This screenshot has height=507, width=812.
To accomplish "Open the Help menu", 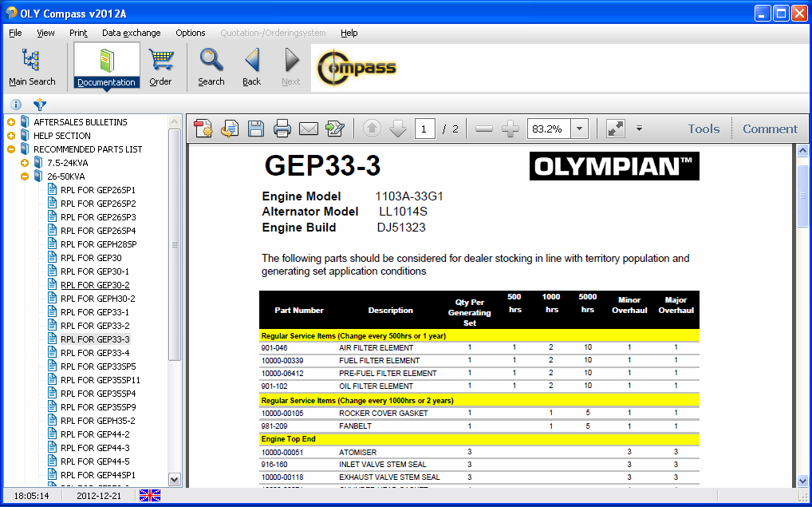I will 349,33.
